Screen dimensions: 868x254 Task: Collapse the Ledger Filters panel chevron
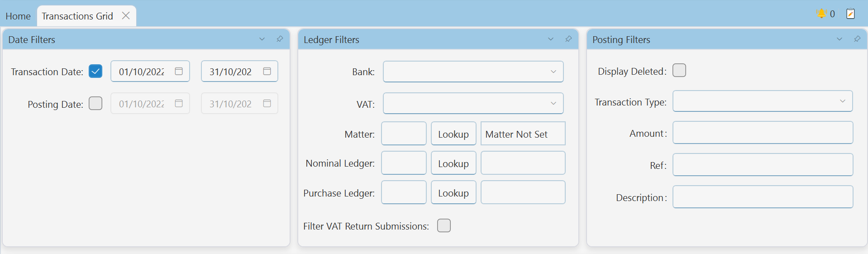[x=551, y=39]
